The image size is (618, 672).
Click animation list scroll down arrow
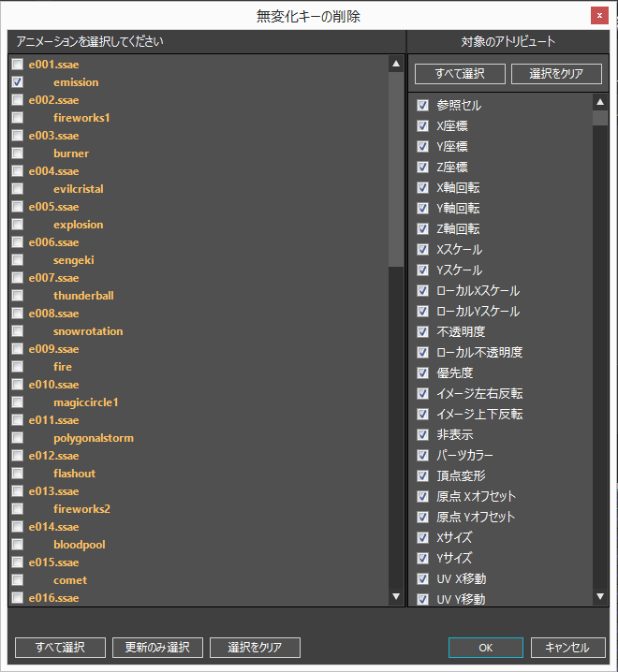click(396, 596)
